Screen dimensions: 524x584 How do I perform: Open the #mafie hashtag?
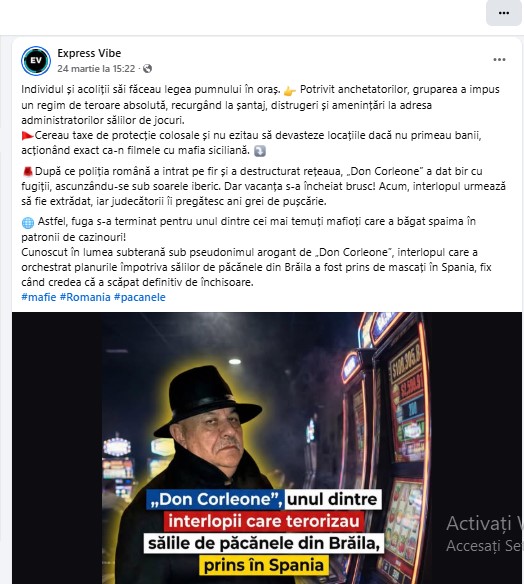[39, 297]
